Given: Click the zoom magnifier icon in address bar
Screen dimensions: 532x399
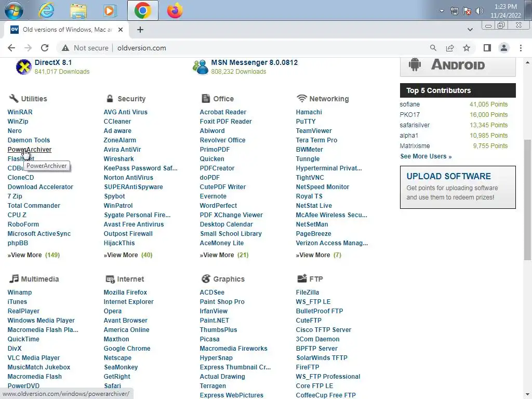Looking at the screenshot, I should pos(433,48).
